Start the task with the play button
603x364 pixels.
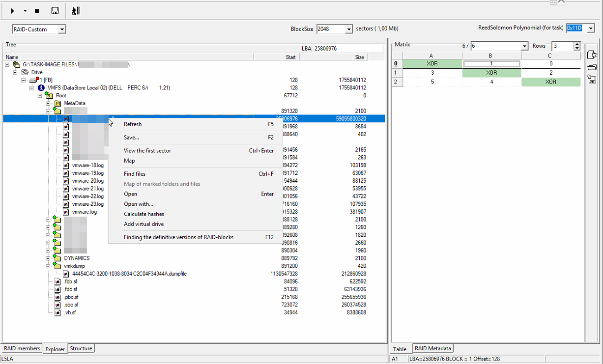(13, 11)
